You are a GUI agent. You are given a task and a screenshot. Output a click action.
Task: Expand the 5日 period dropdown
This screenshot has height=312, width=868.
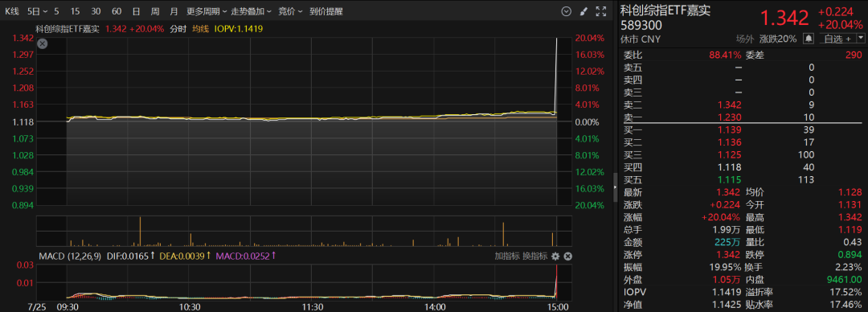coord(38,11)
